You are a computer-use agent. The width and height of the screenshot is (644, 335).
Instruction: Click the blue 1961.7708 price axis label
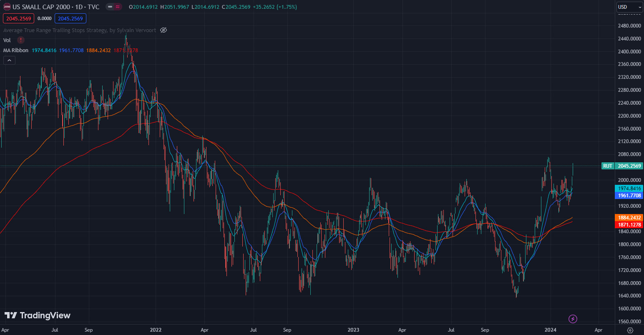(629, 195)
